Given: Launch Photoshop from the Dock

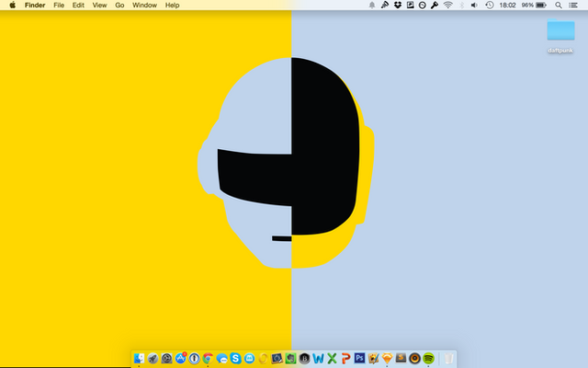Looking at the screenshot, I should pos(359,358).
